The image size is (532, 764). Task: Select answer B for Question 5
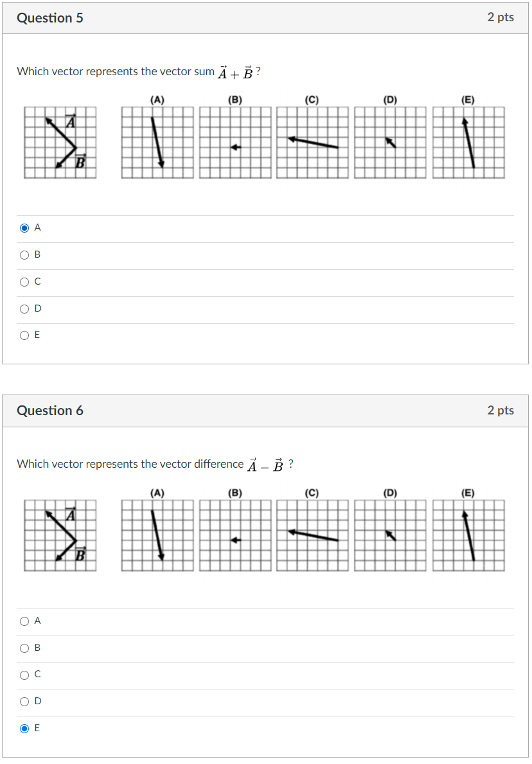pos(24,254)
